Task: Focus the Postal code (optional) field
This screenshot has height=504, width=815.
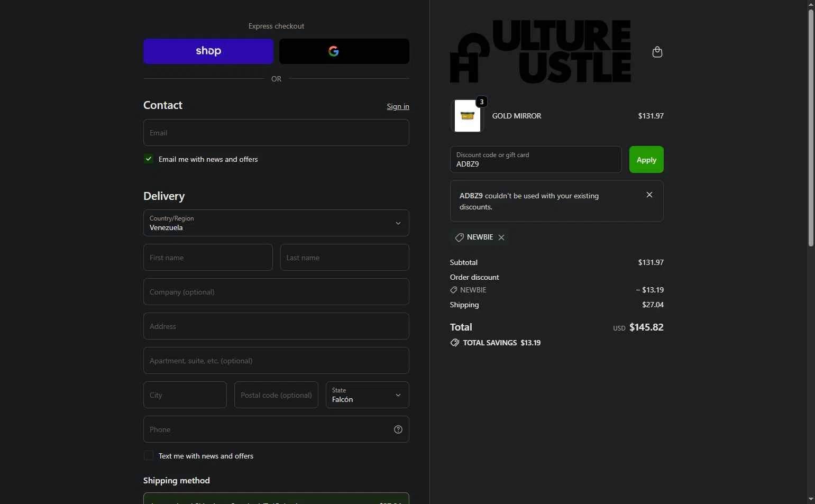Action: (276, 395)
